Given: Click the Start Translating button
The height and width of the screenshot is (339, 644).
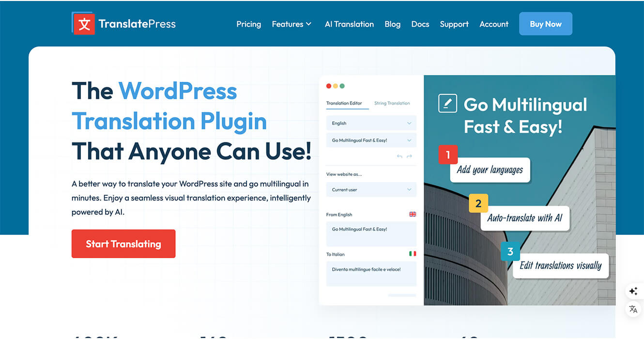Looking at the screenshot, I should (x=123, y=244).
